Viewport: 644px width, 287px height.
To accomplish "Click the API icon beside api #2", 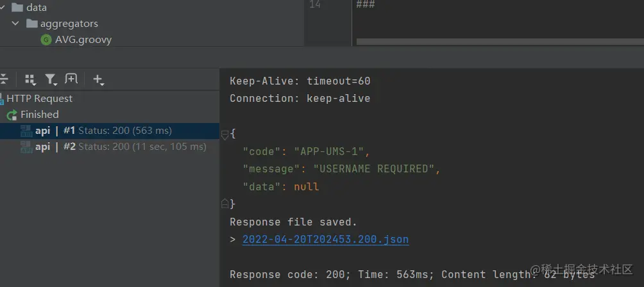I will tap(26, 147).
